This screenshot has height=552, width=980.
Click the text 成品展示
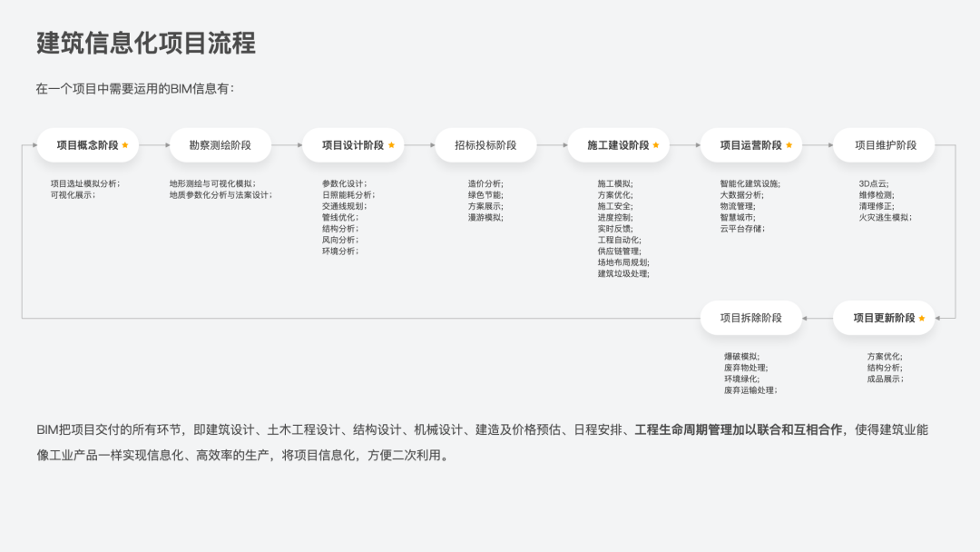883,379
